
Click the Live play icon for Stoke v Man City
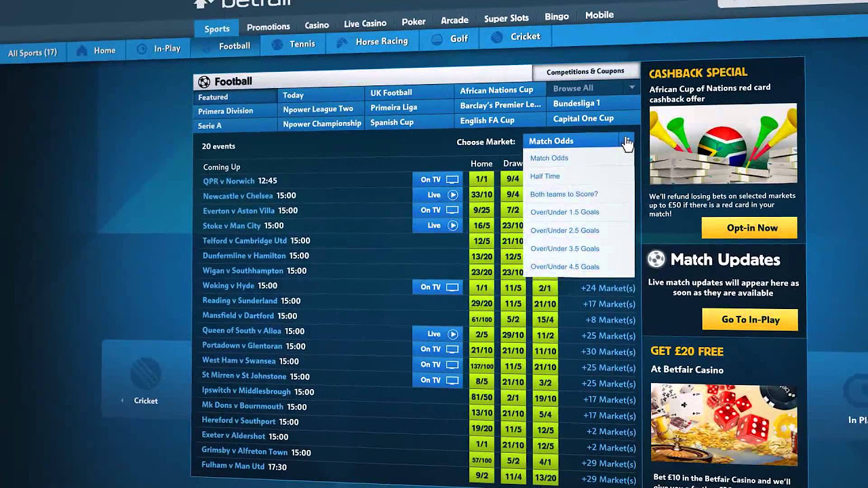(452, 225)
